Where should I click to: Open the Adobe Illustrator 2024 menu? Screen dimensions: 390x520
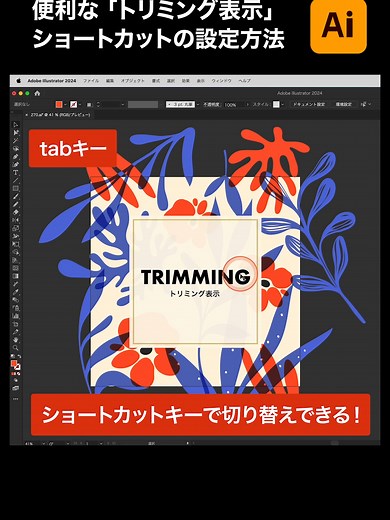[52, 81]
